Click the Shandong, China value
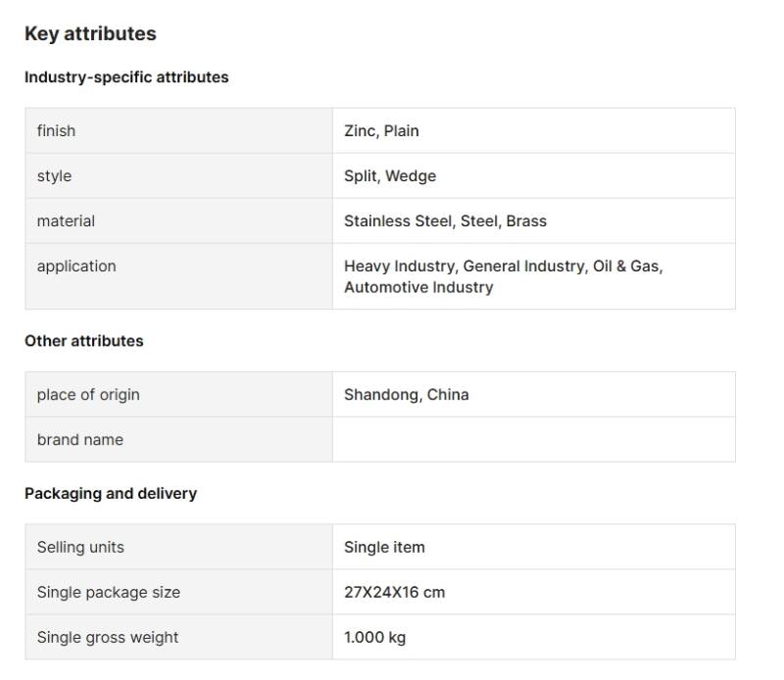Image resolution: width=784 pixels, height=680 pixels. (x=406, y=395)
